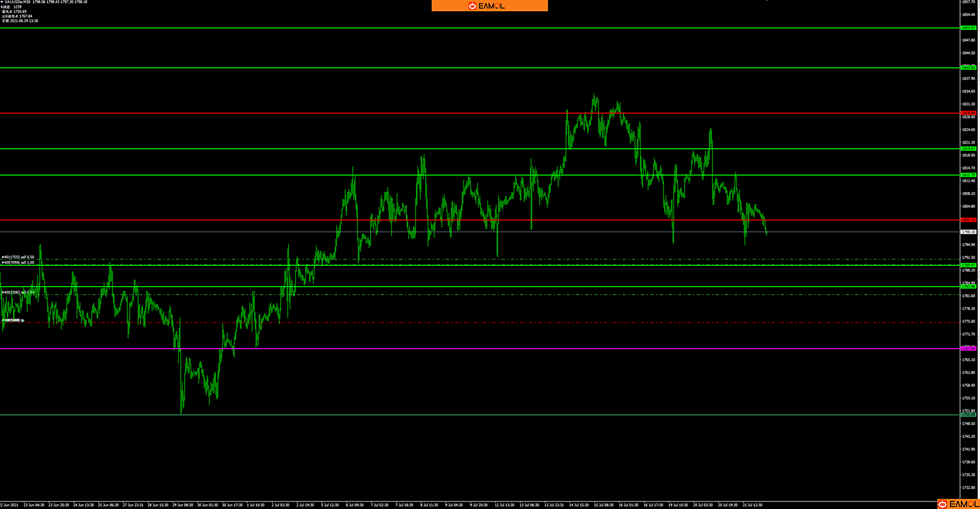Click the XAUUSDe,M30 chart title text

click(x=17, y=2)
